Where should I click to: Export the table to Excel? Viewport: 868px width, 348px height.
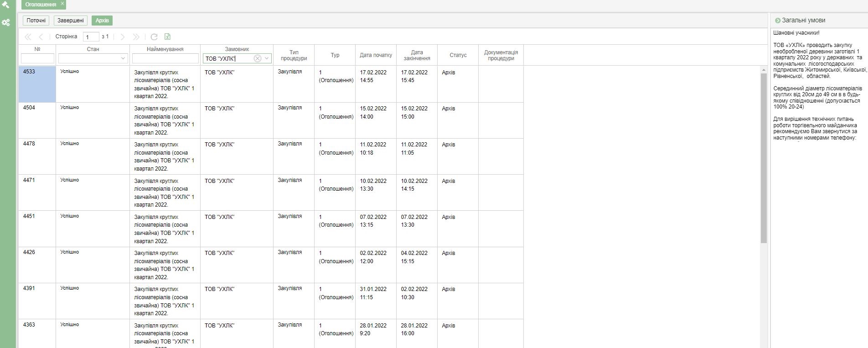coord(167,37)
